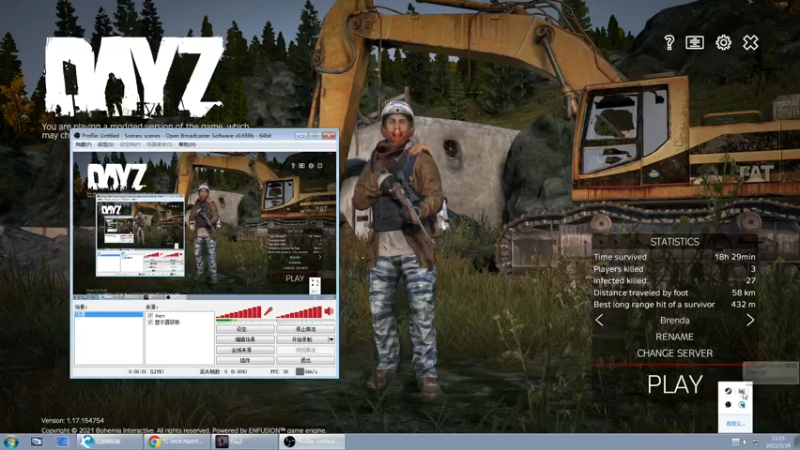This screenshot has width=800, height=450.
Task: Toggle the second source checkbox in OBS
Action: click(x=151, y=322)
